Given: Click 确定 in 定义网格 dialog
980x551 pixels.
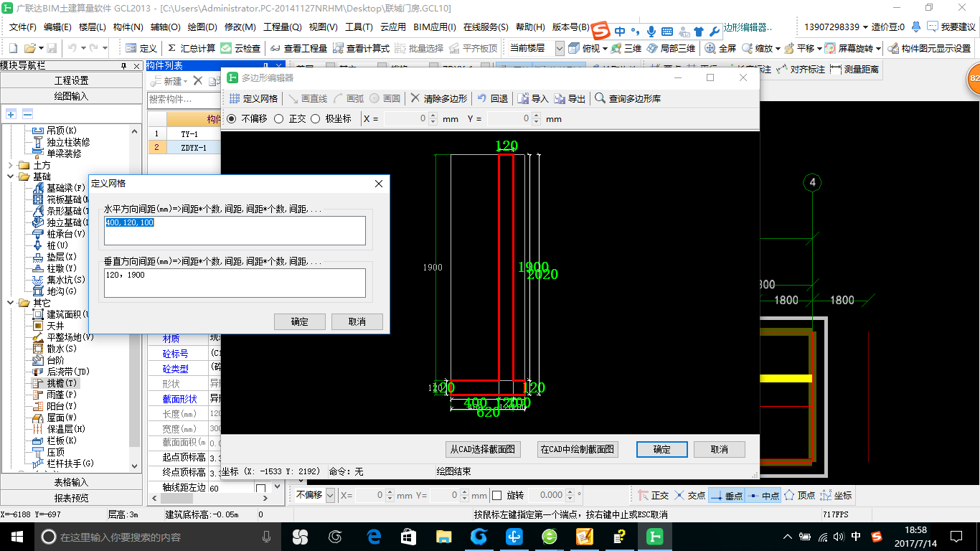Looking at the screenshot, I should tap(300, 321).
